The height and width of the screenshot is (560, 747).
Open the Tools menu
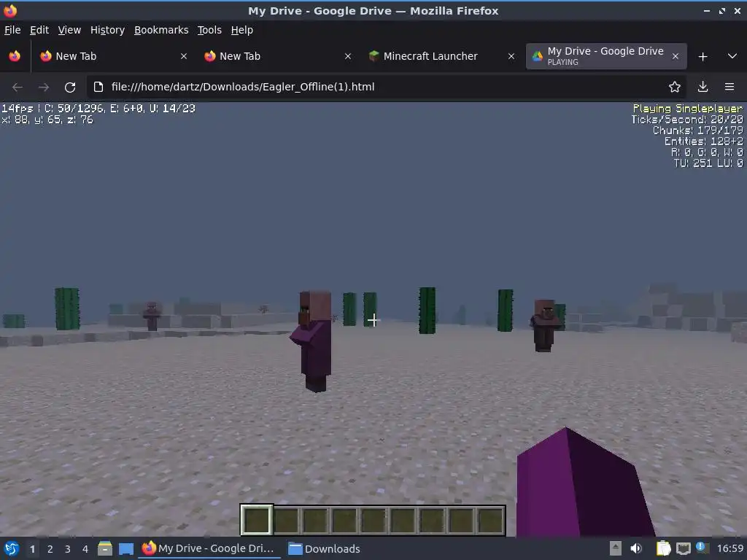click(x=209, y=30)
